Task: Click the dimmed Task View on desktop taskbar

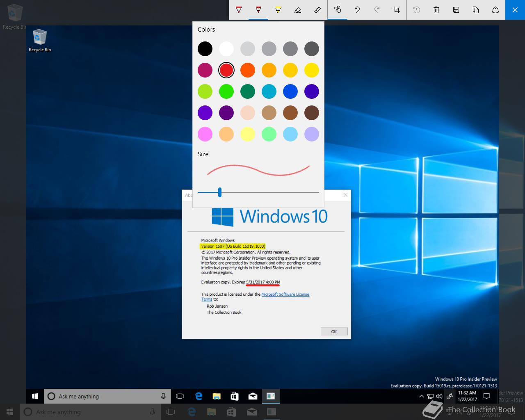Action: (x=171, y=412)
